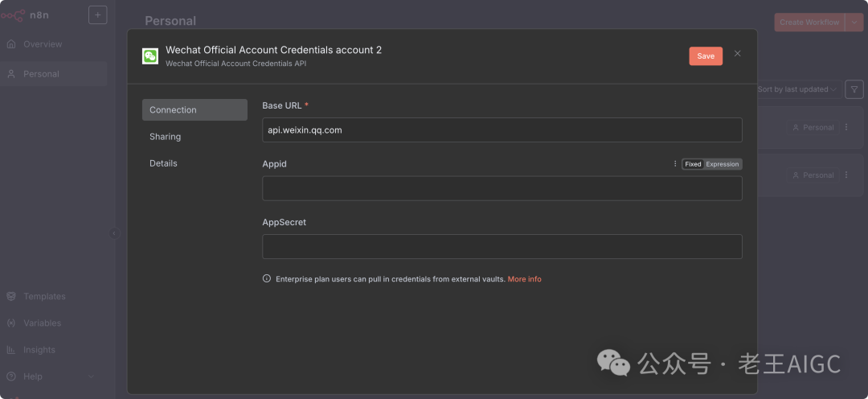Open Personal in the sidebar

(54, 74)
